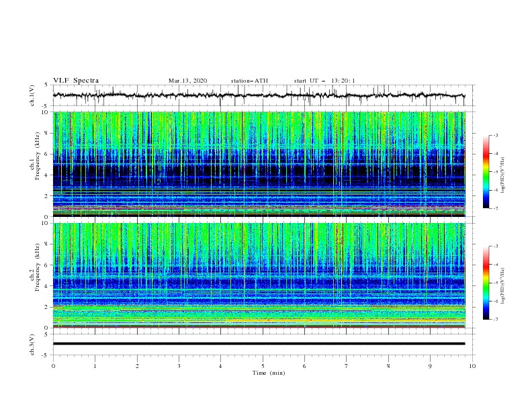Click the "ch.3(V)" axis label
This screenshot has width=532, height=411.
32,345
